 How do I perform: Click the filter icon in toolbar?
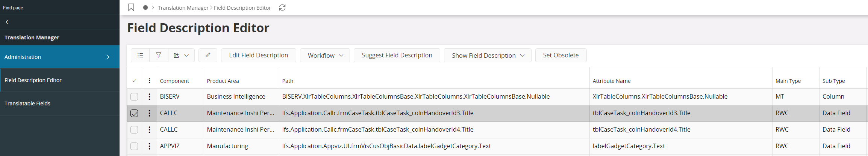[159, 55]
